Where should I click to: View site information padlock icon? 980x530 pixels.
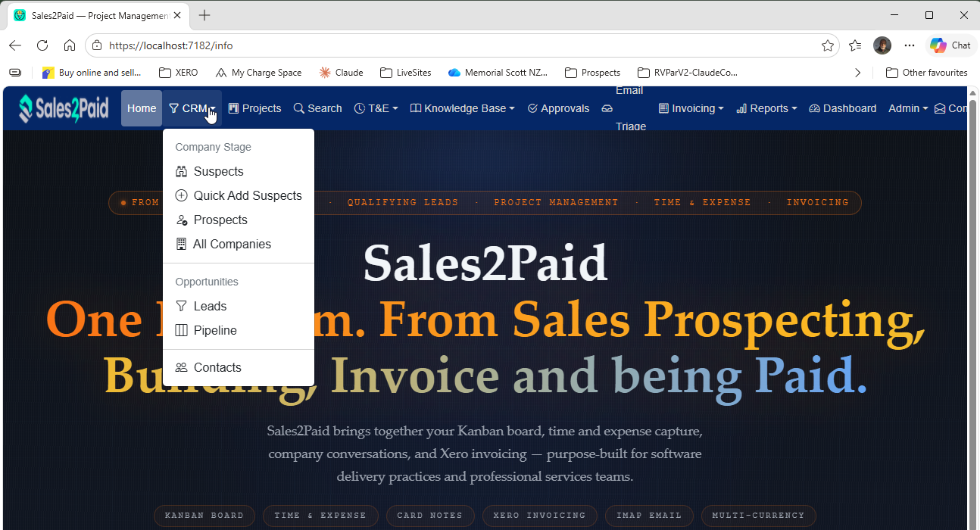pos(97,45)
